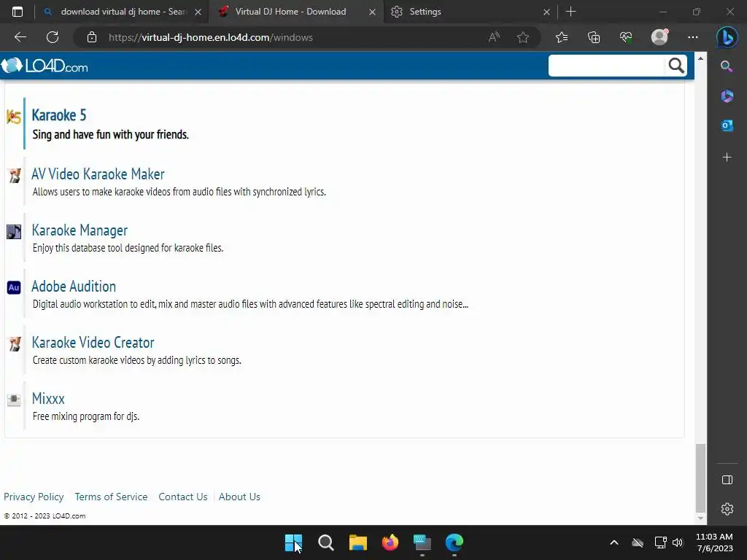Show hidden system tray icons
Image resolution: width=747 pixels, height=560 pixels.
click(x=614, y=542)
